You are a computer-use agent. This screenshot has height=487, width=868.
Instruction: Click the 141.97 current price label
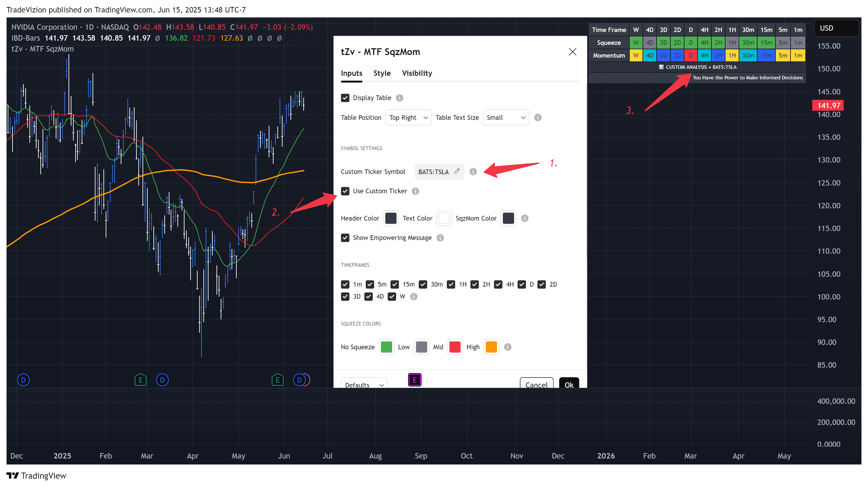coord(828,105)
